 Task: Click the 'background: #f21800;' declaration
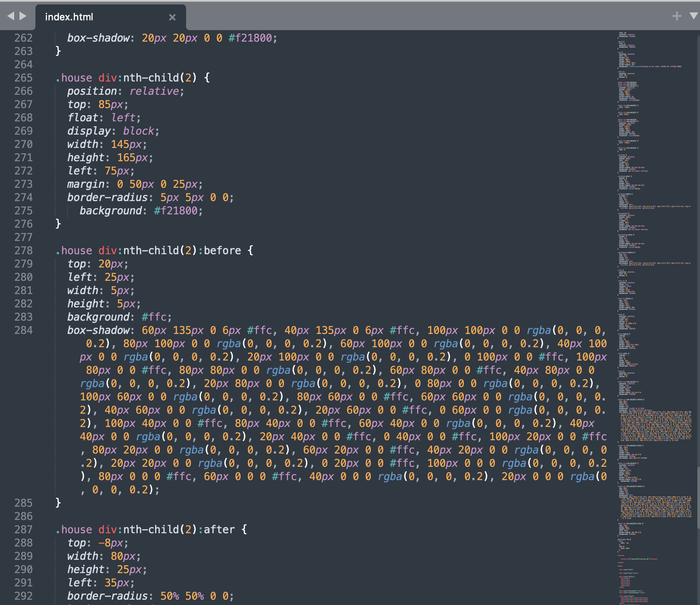141,211
